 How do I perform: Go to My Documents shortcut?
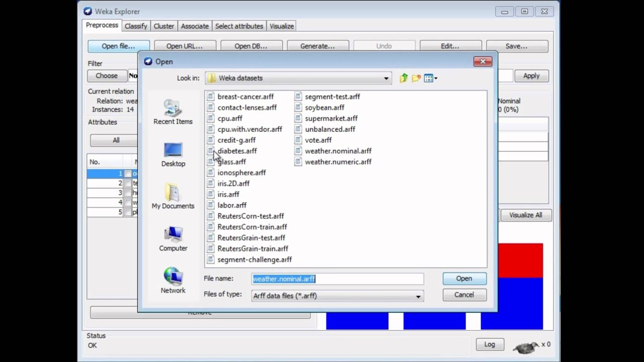click(173, 197)
